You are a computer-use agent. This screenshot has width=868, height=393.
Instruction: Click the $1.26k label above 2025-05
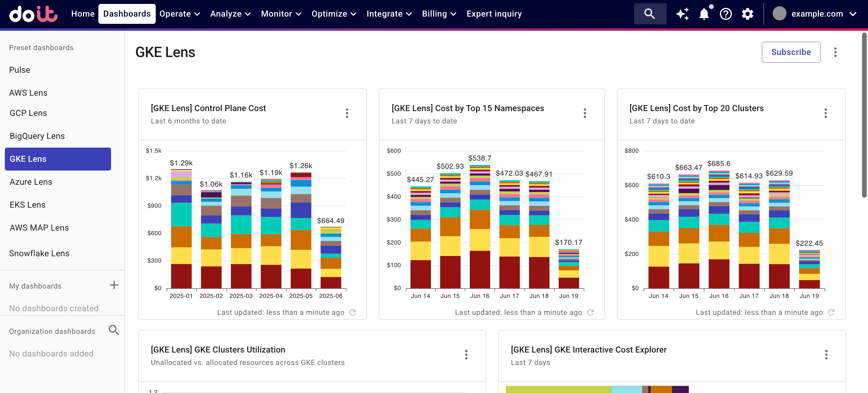pos(301,166)
